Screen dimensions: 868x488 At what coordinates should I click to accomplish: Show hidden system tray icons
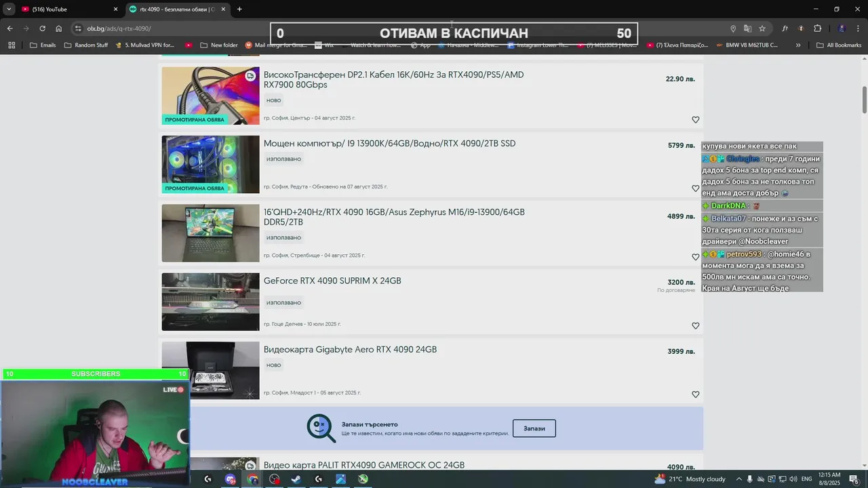click(x=739, y=479)
